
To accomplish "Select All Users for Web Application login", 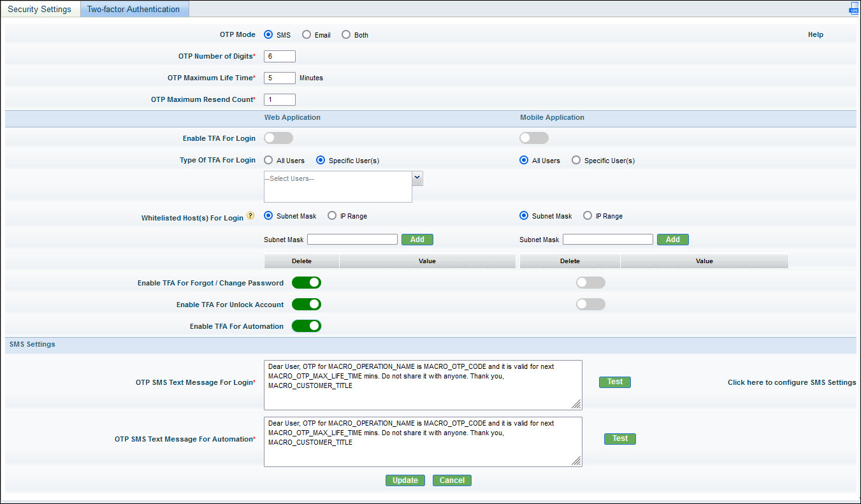I will tap(269, 161).
